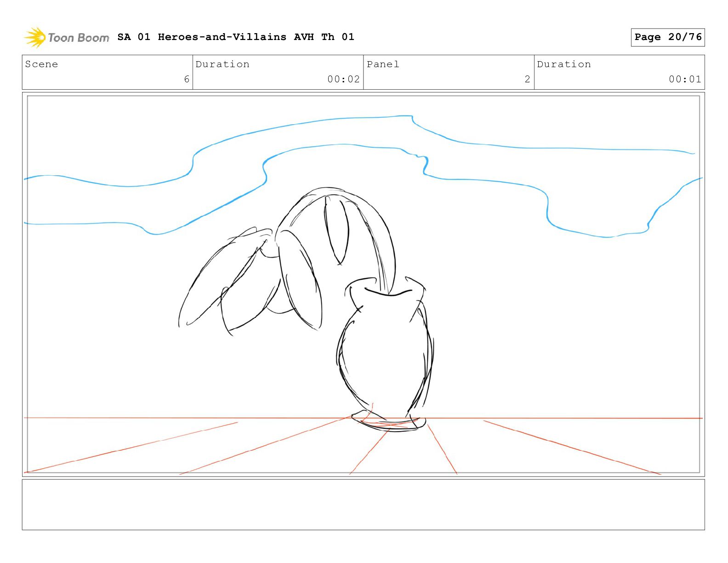Select the scene duration value '00:02'
This screenshot has width=728, height=563.
click(343, 79)
